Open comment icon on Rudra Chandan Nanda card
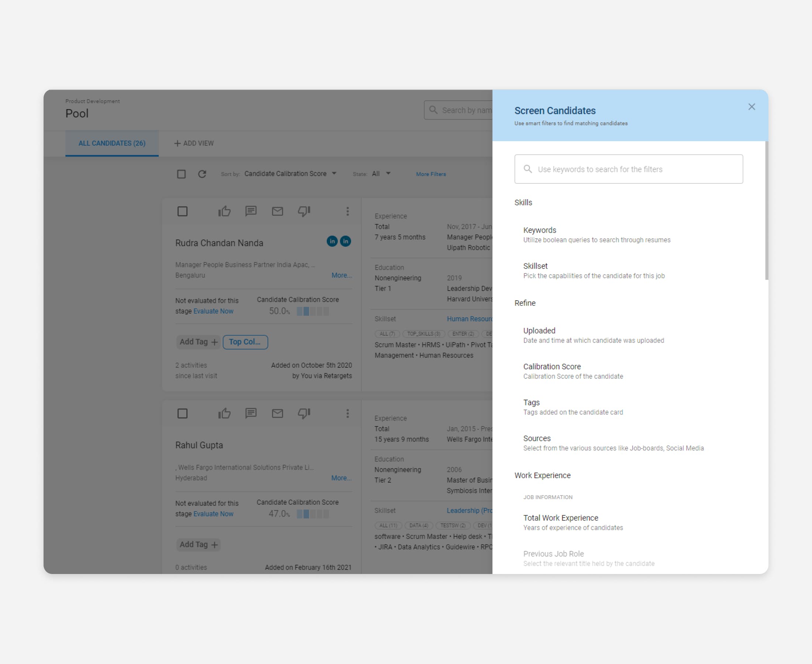 pyautogui.click(x=251, y=211)
